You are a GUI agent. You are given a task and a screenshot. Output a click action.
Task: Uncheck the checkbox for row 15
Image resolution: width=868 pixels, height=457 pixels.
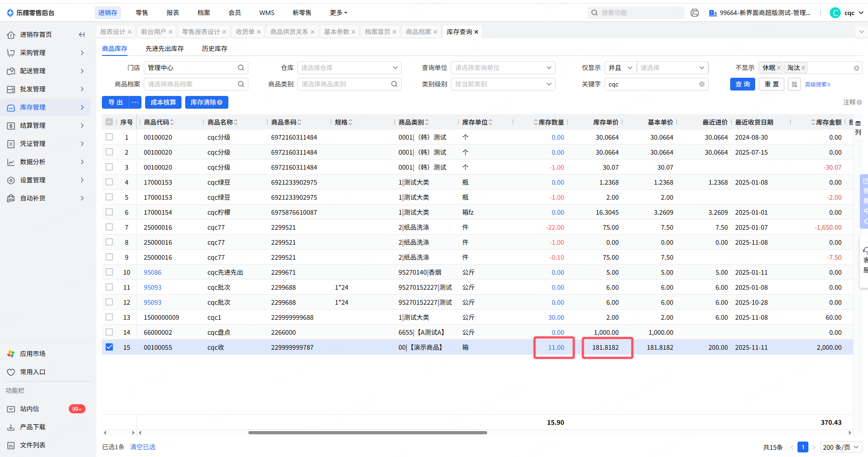point(109,347)
